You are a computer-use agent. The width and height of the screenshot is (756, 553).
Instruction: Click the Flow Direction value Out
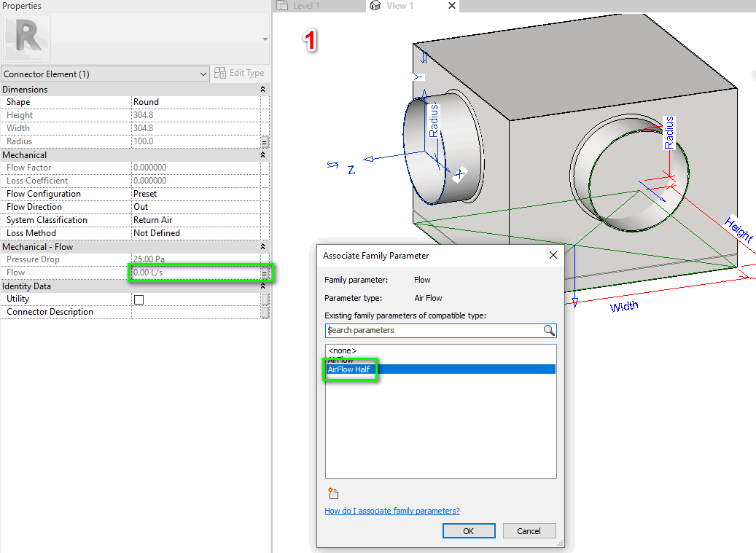coord(196,207)
